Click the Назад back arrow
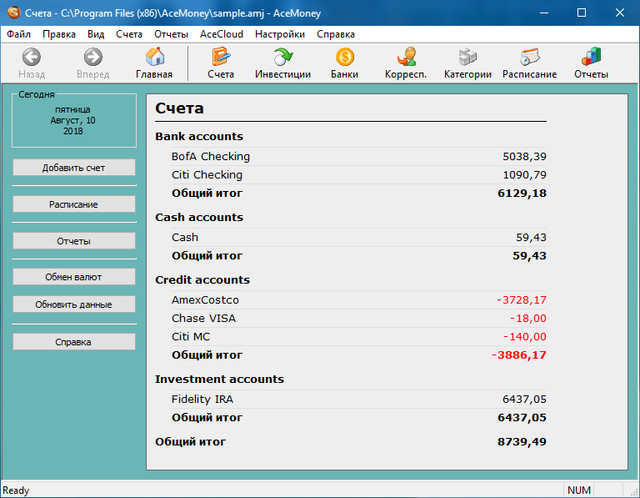The image size is (640, 498). point(32,58)
